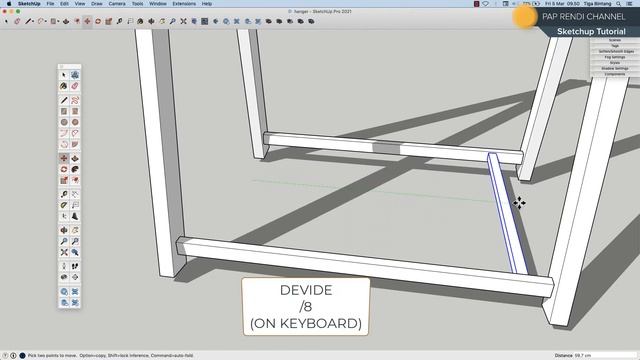640x360 pixels.
Task: Activate Push/Pull tool in floating palette
Action: point(75,158)
